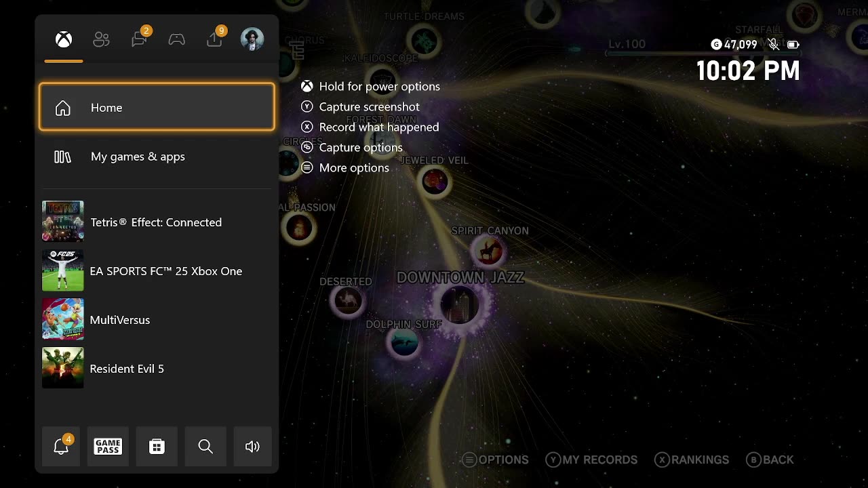
Task: Open audio and volume settings
Action: point(252,446)
